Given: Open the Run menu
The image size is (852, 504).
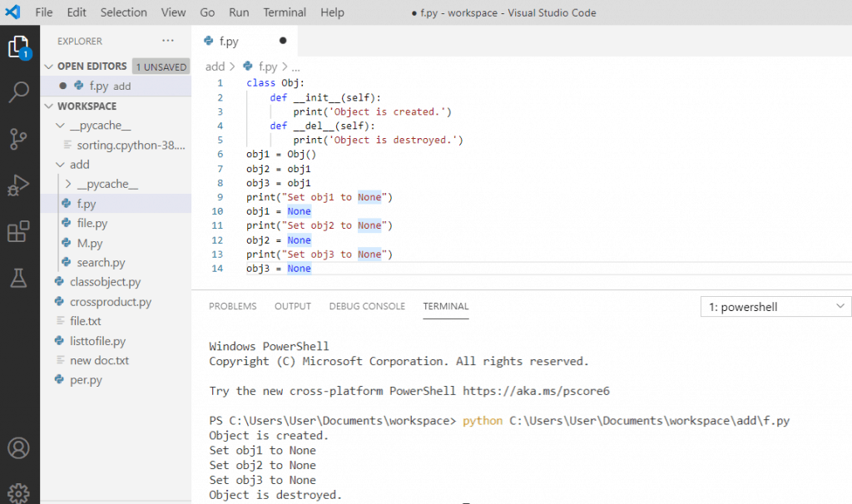Looking at the screenshot, I should click(238, 12).
